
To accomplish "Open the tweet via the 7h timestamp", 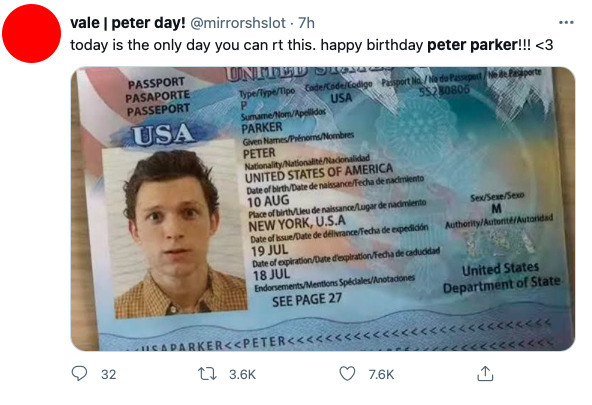I will pyautogui.click(x=306, y=23).
